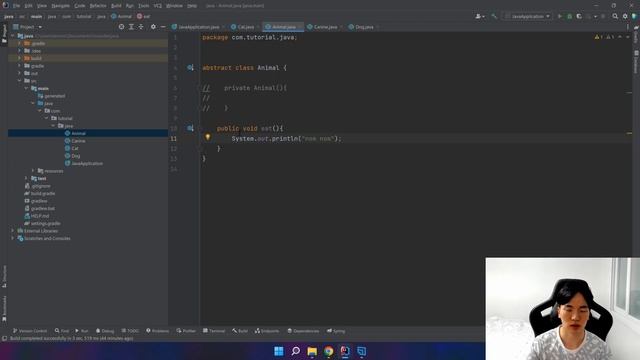640x360 pixels.
Task: Click the Build hammer icon in toolbar
Action: pyautogui.click(x=494, y=16)
